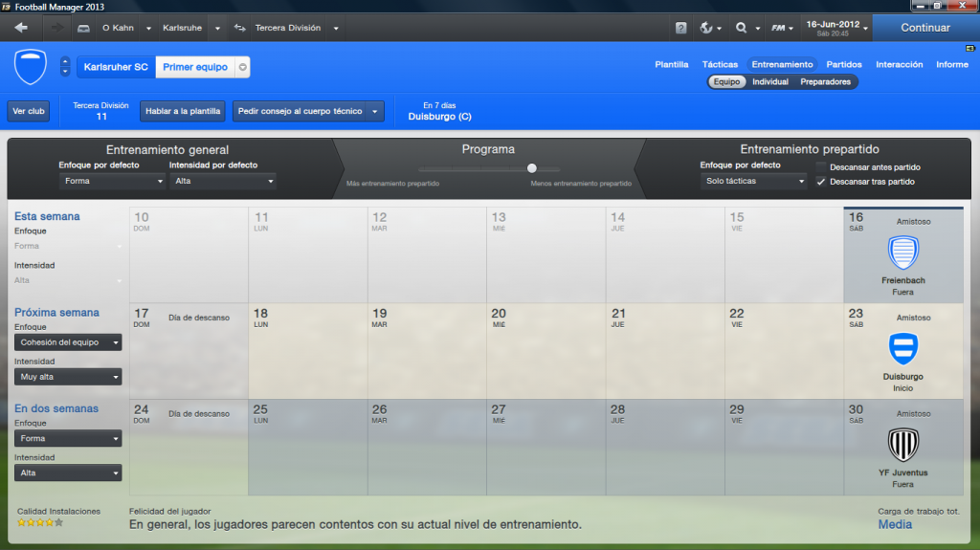Click the circle icon beside Primer equipo

(x=242, y=67)
